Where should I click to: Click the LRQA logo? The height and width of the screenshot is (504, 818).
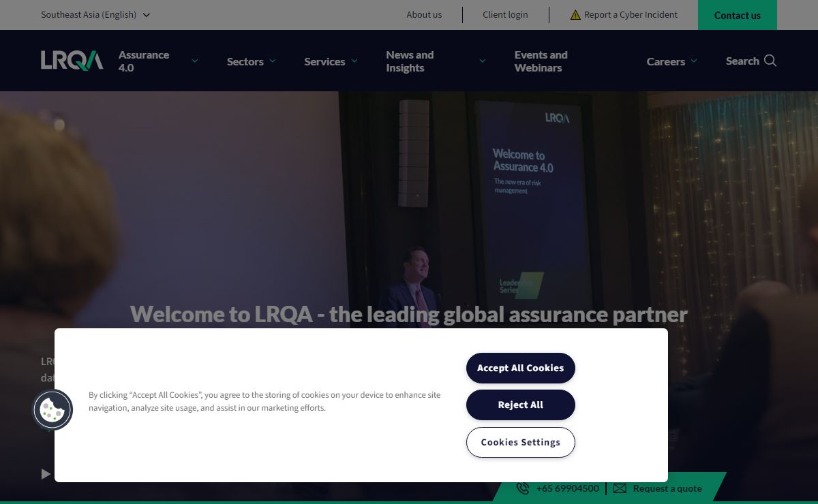(72, 61)
